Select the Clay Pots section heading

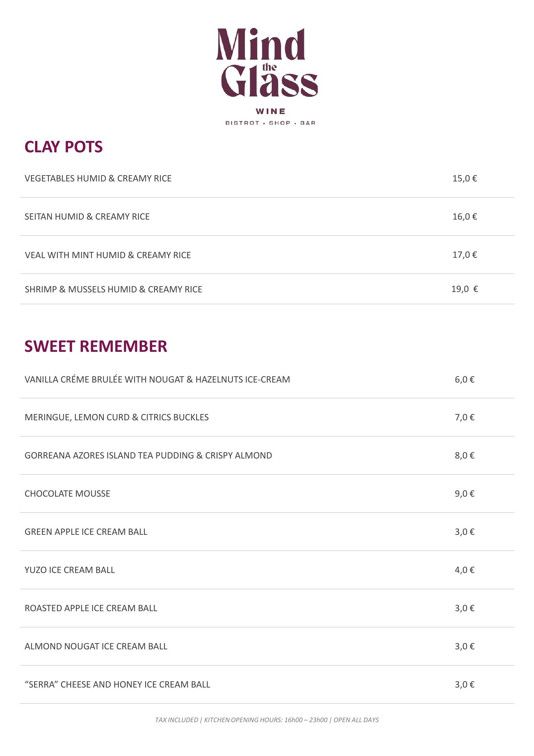pos(63,147)
